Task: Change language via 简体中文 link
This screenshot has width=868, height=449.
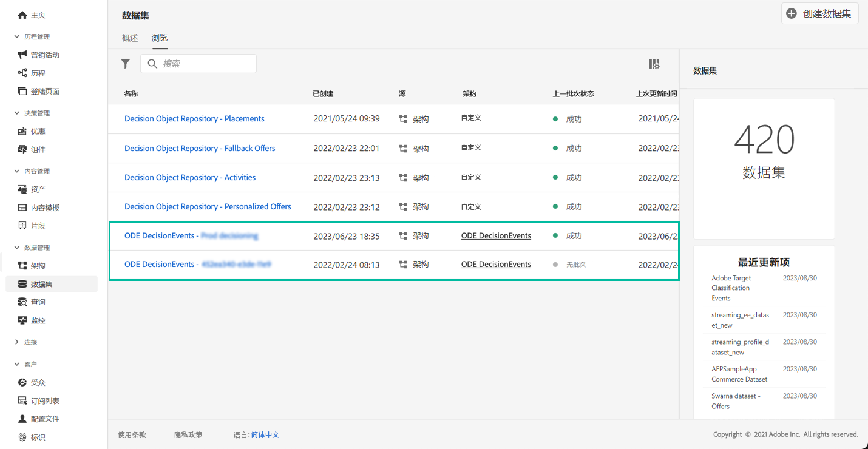Action: (265, 434)
